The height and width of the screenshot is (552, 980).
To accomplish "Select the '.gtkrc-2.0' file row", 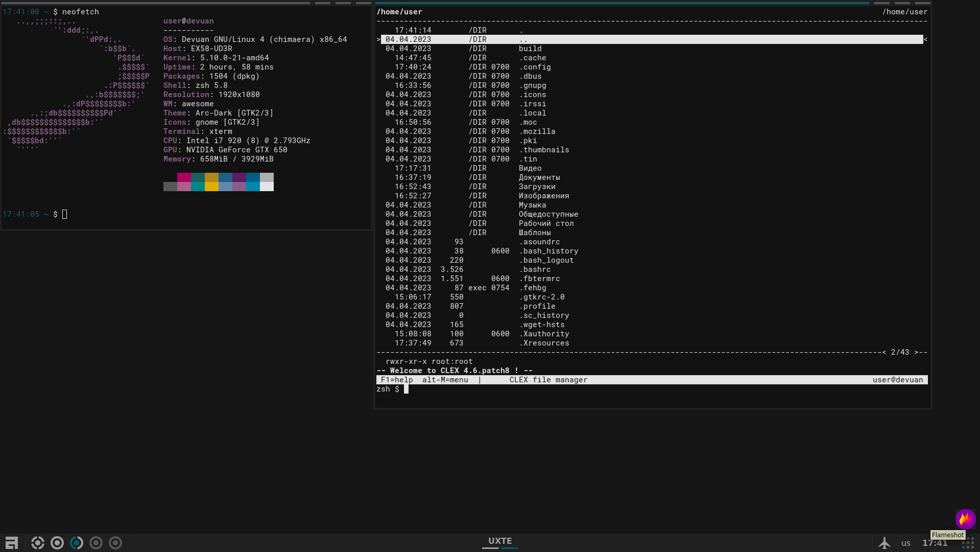I will [x=652, y=297].
